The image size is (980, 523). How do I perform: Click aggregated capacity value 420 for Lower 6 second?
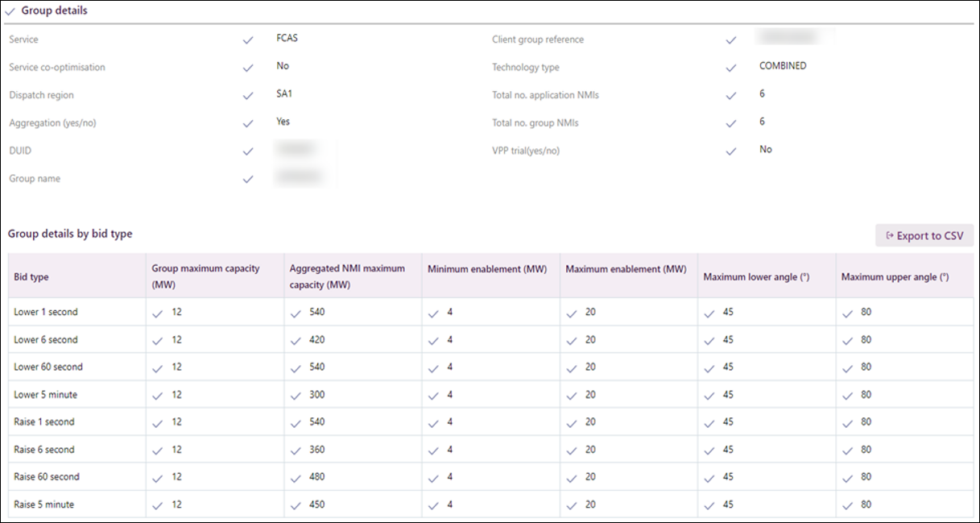pos(316,340)
